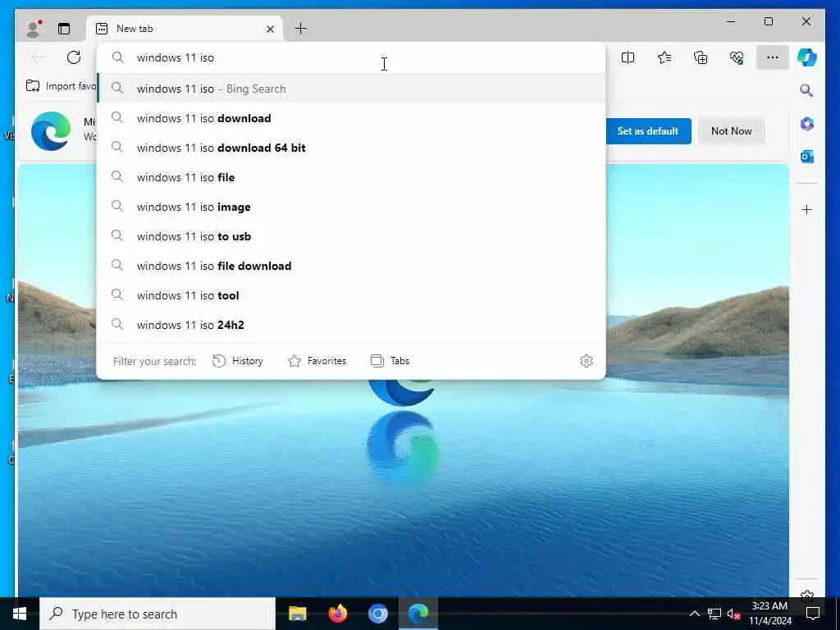The width and height of the screenshot is (840, 630).
Task: Open File Explorer from taskbar
Action: [297, 614]
